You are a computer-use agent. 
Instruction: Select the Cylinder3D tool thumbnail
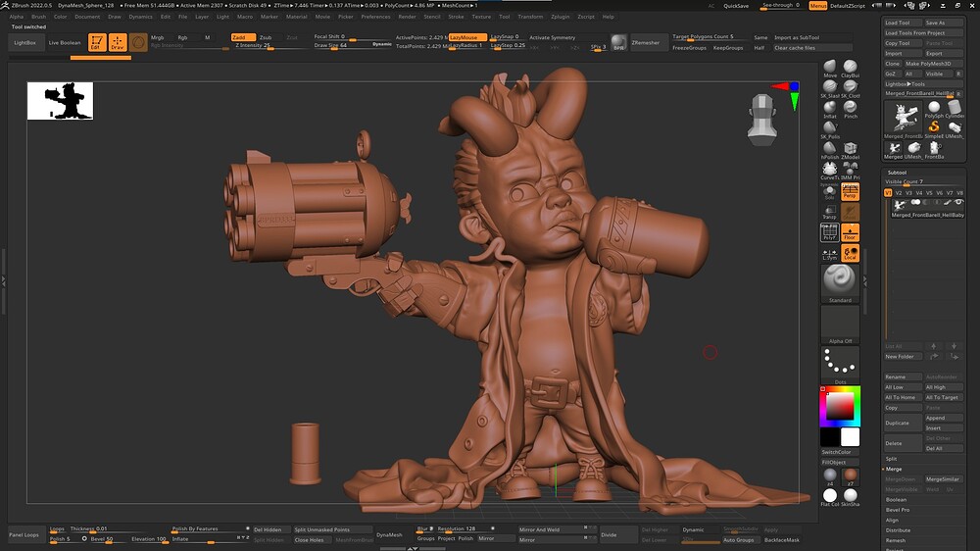955,110
